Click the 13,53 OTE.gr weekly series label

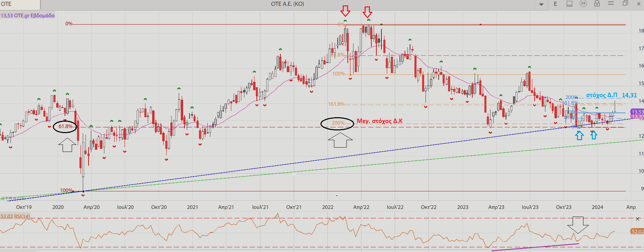28,15
